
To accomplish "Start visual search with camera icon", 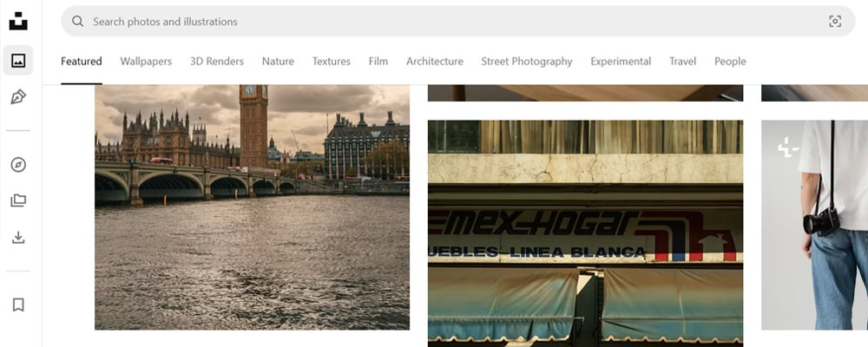I will (x=835, y=22).
